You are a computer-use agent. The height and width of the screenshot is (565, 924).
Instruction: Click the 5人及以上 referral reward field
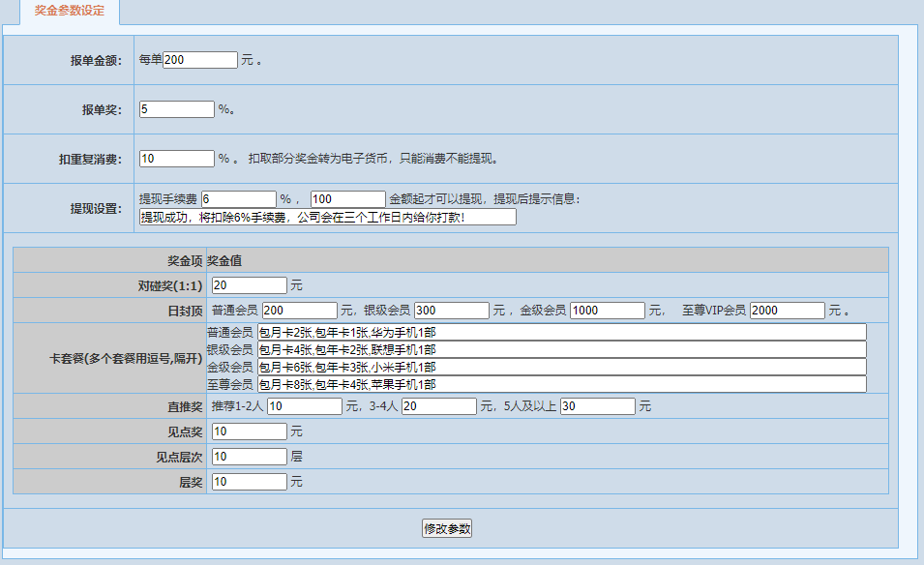tap(598, 406)
